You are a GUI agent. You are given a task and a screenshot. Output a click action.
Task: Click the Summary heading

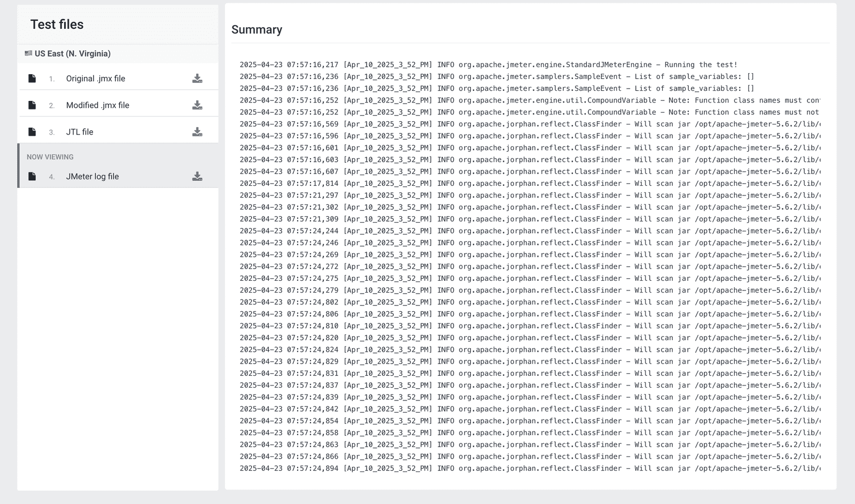coord(256,30)
